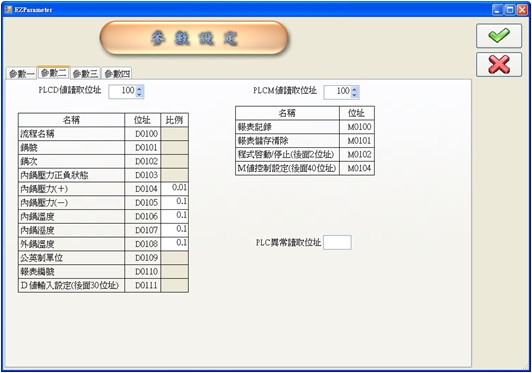Confirm settings with the green checkmark button
The image size is (532, 373).
click(x=499, y=36)
